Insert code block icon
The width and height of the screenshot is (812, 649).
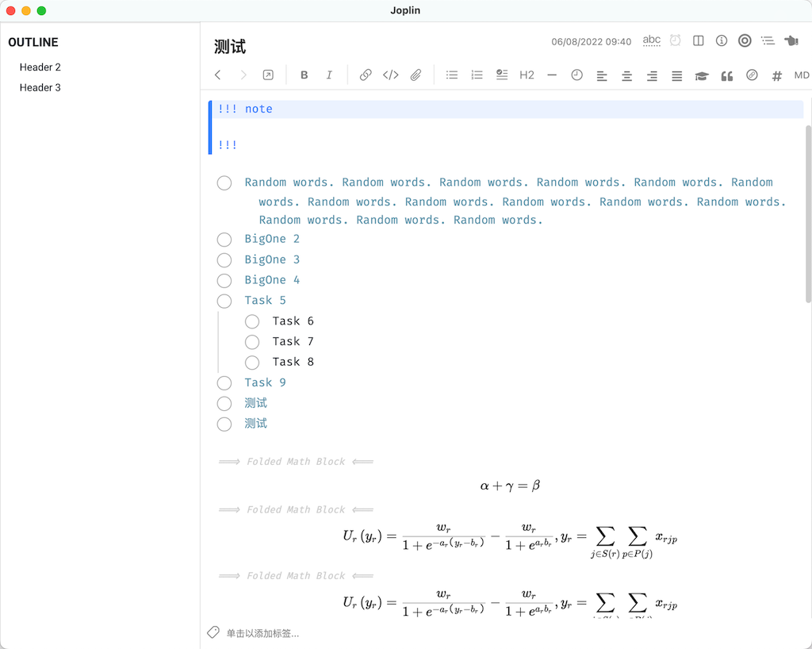[390, 75]
